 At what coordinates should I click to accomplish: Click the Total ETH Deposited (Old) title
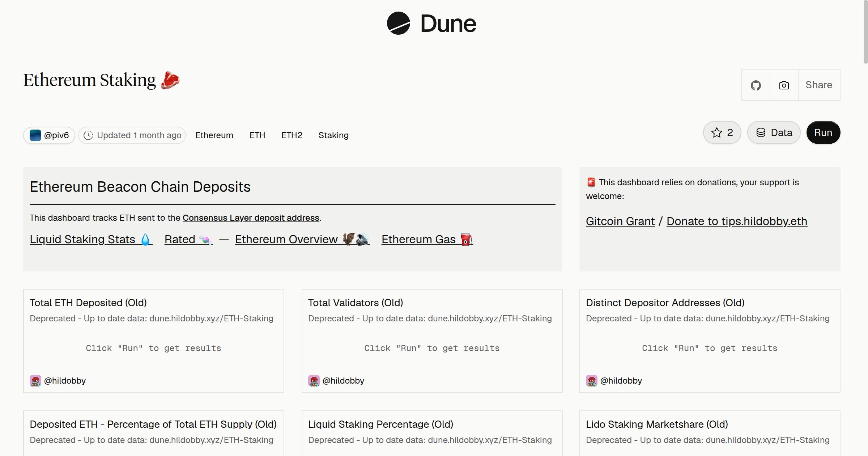[88, 303]
